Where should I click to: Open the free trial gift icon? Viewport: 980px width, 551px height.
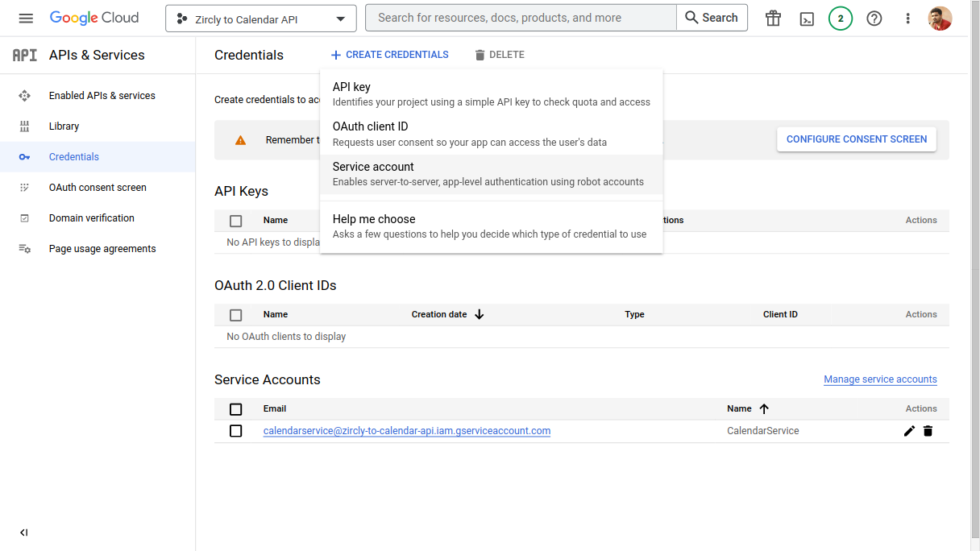773,18
